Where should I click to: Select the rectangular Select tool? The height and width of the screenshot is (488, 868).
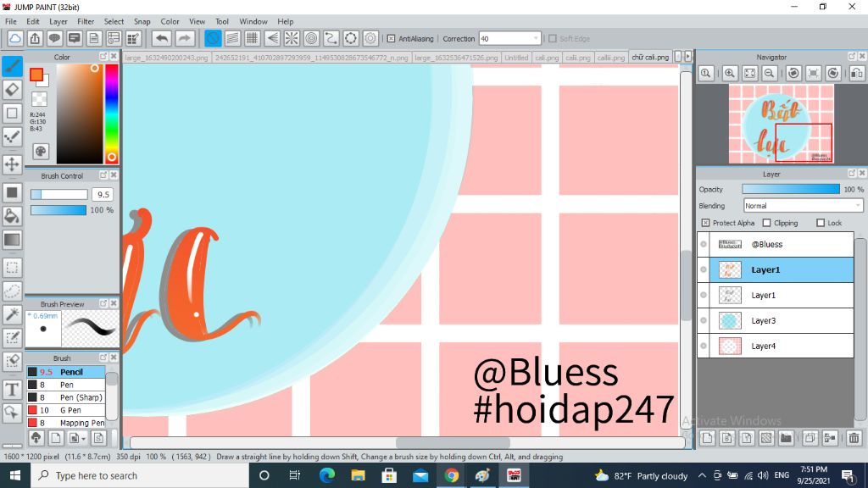pyautogui.click(x=12, y=268)
